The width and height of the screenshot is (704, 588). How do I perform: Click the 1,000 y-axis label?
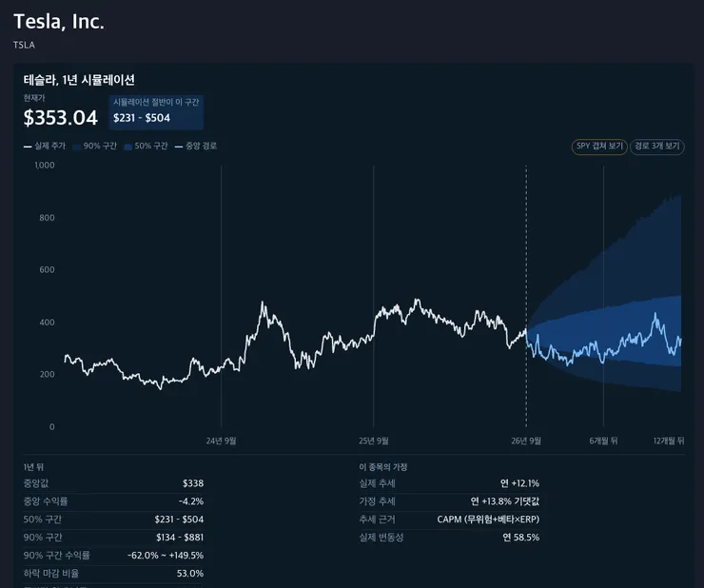point(45,166)
